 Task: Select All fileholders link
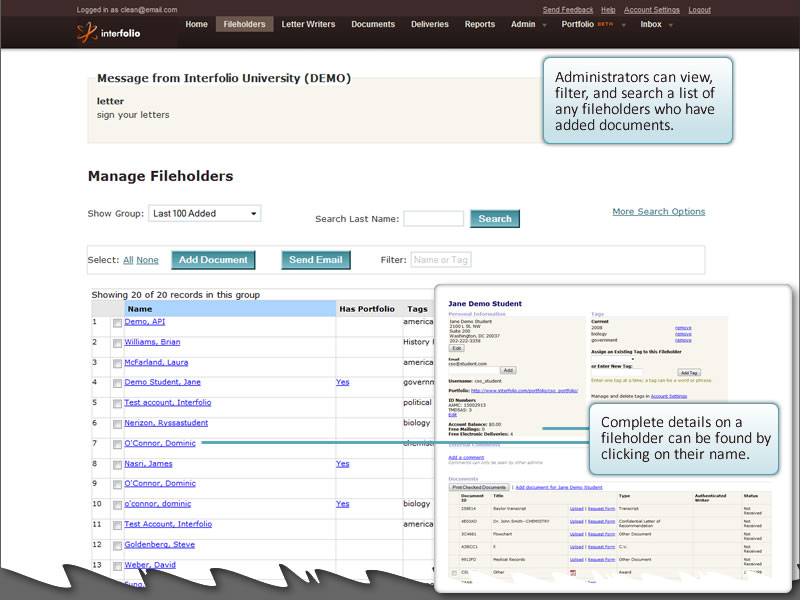tap(128, 260)
